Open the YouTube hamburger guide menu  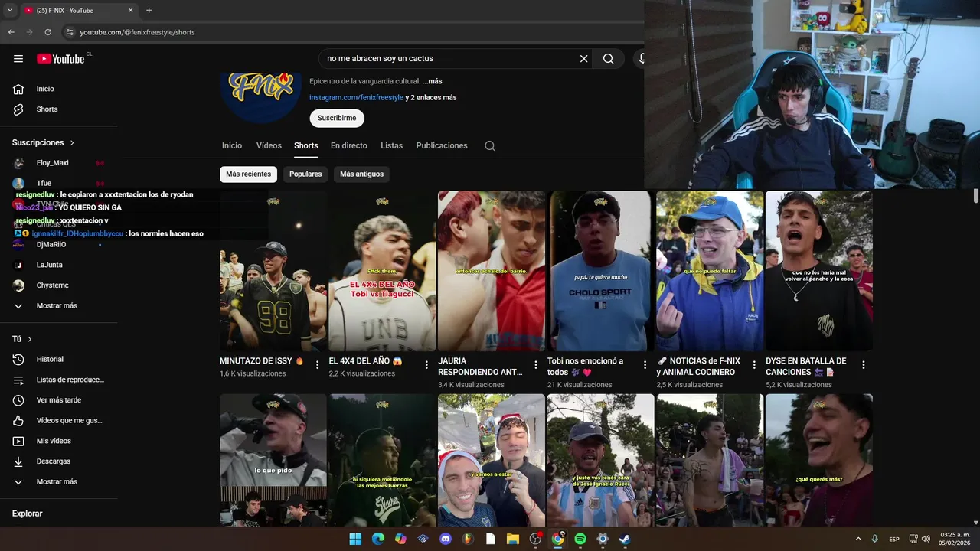point(18,59)
